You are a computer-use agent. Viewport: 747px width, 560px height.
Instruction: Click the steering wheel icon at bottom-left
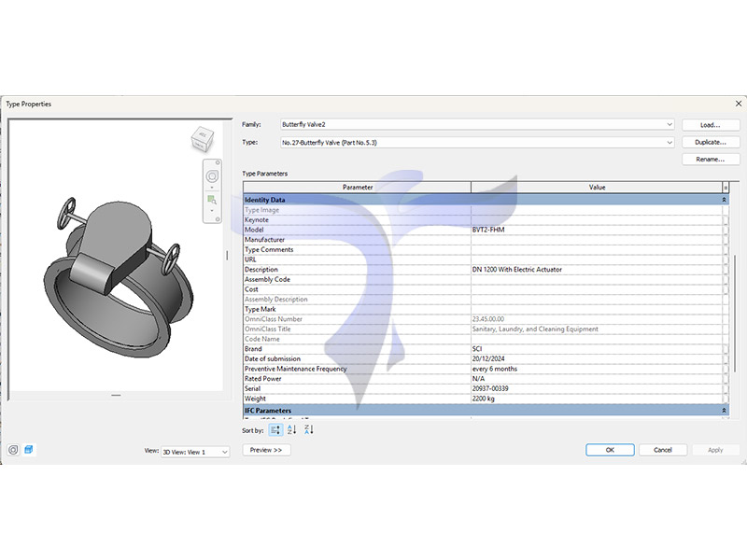(13, 450)
